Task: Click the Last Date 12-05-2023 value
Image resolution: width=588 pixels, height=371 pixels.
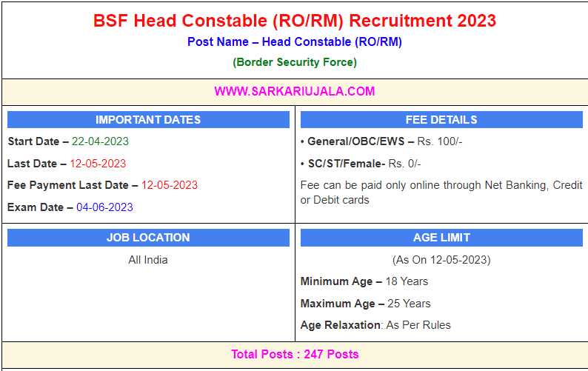Action: [98, 163]
